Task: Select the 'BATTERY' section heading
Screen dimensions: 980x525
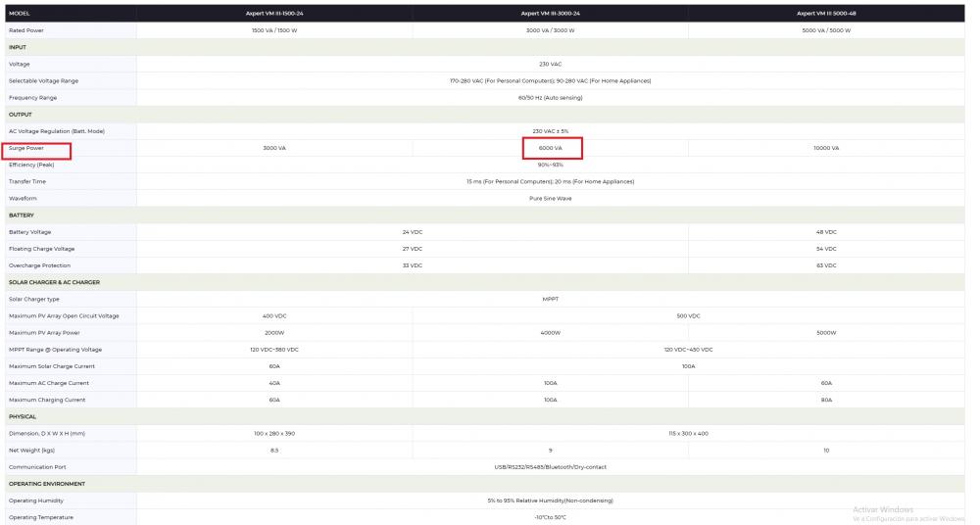Action: pyautogui.click(x=22, y=215)
